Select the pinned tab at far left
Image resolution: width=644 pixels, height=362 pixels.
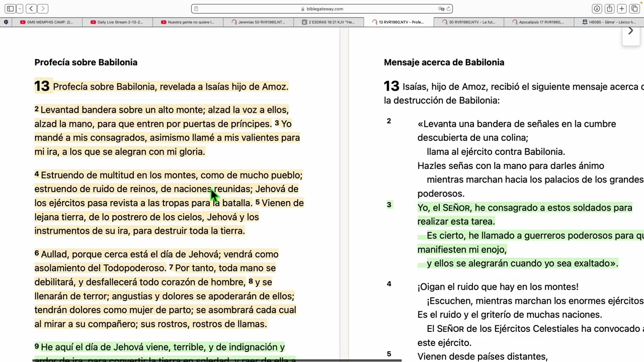(x=6, y=22)
